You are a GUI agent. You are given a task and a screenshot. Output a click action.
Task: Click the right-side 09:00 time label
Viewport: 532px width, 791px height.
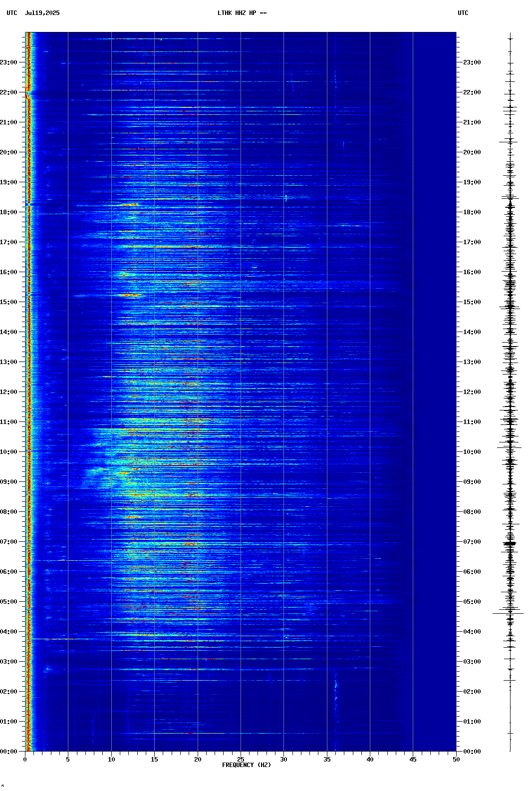(472, 482)
